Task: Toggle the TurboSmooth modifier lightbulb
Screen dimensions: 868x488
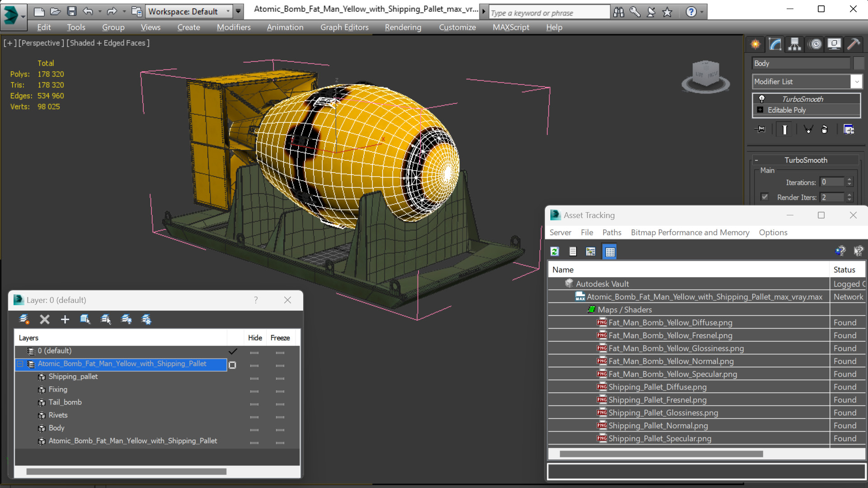Action: [x=762, y=99]
